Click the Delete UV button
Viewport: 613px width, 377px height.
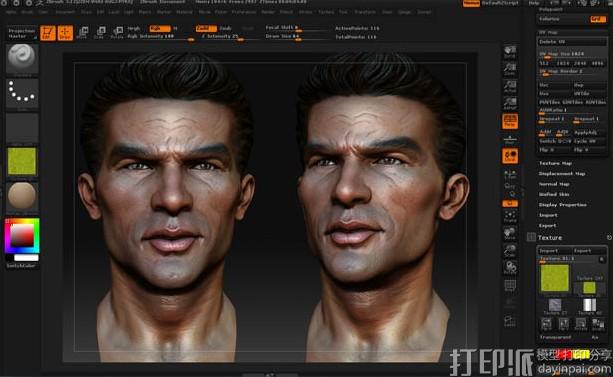click(x=572, y=42)
